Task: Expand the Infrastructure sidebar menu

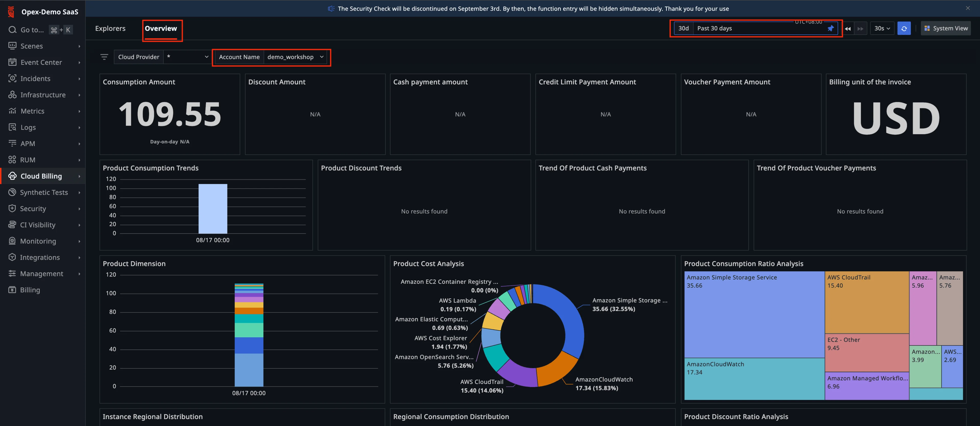Action: point(43,95)
